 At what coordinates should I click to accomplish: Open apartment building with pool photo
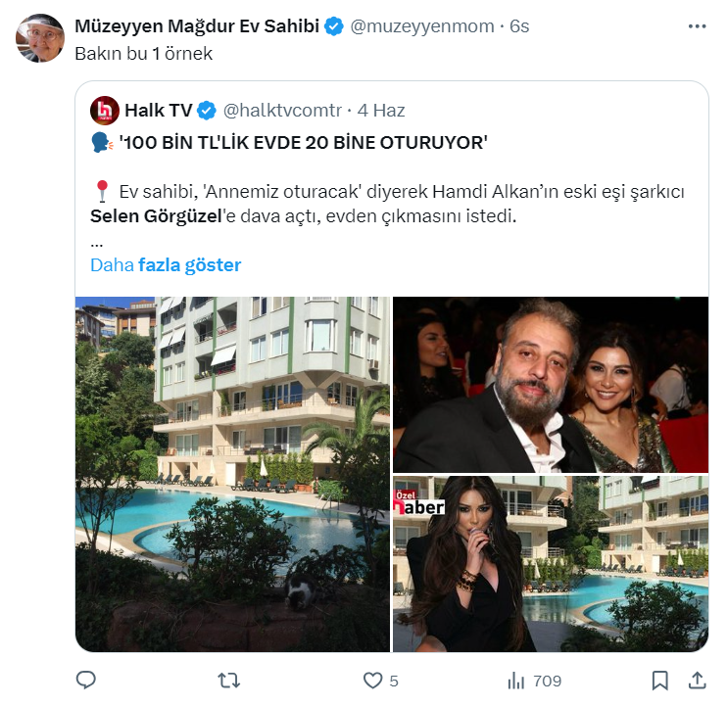pos(232,474)
